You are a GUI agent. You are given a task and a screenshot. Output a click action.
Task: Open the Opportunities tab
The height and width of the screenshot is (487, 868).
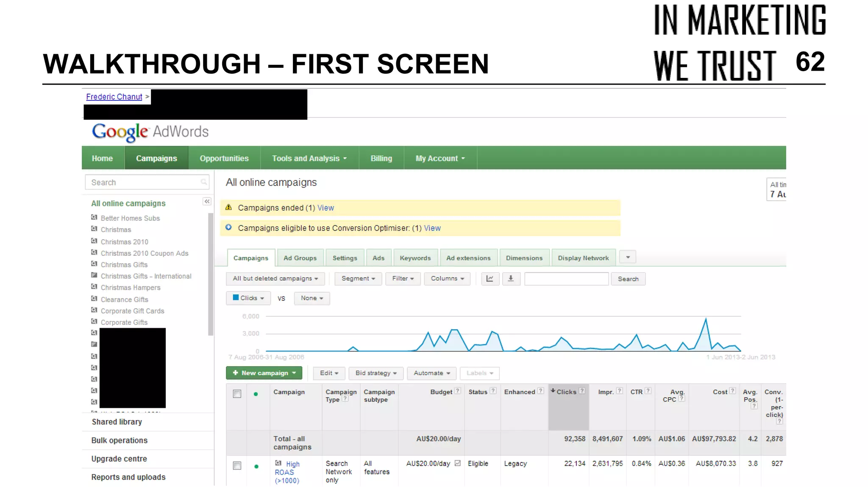point(224,158)
